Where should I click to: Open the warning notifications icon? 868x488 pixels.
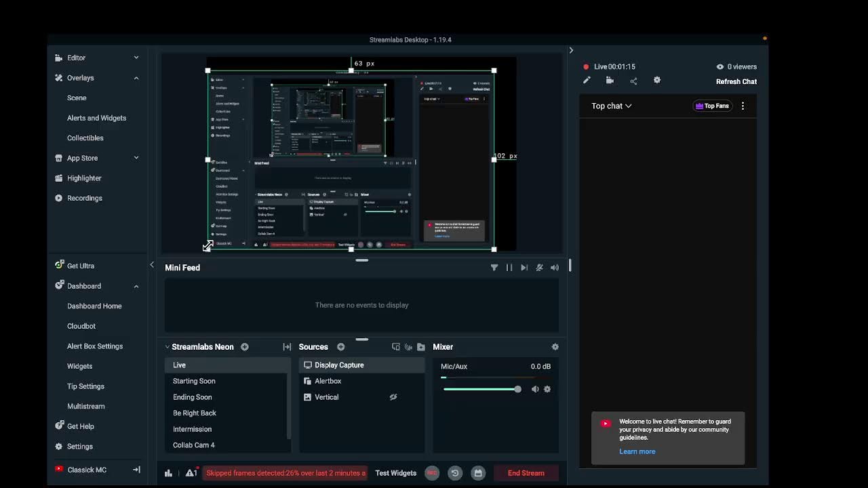pos(191,473)
